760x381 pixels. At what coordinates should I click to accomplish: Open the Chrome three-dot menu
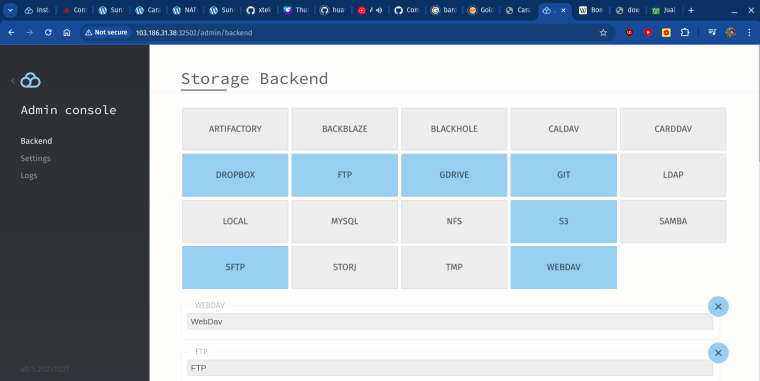tap(749, 32)
